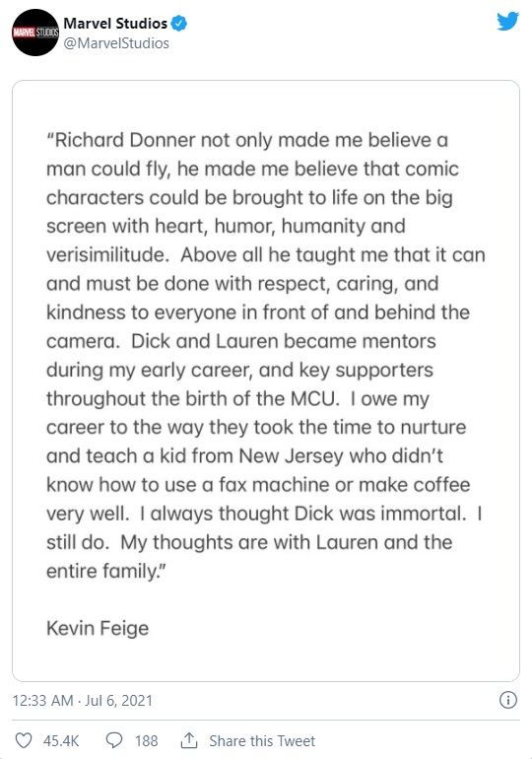
Task: Click the 'I always thought Dick was immortal' sentence
Action: pyautogui.click(x=302, y=514)
